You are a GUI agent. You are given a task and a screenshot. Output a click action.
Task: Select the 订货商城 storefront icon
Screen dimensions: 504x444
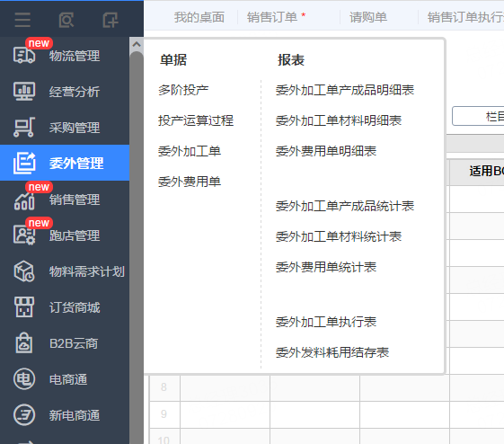(24, 307)
